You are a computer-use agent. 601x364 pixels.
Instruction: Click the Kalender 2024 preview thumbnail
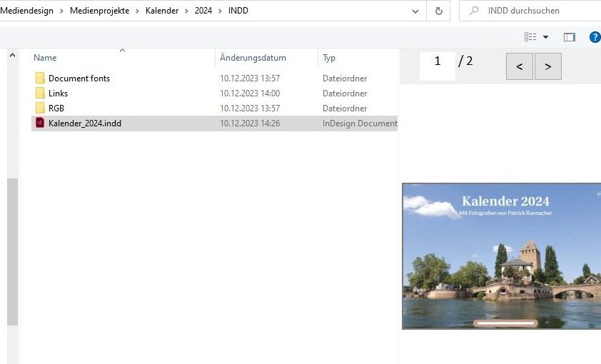tap(501, 256)
